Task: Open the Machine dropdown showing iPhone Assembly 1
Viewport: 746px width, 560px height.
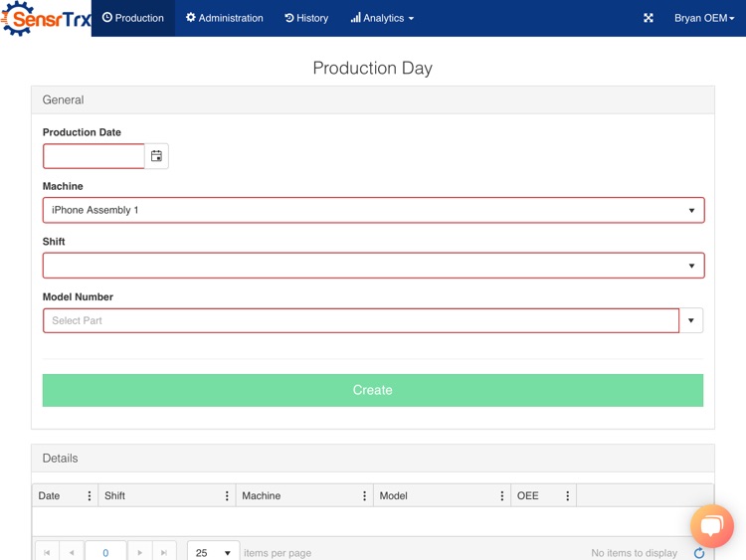Action: pyautogui.click(x=373, y=210)
